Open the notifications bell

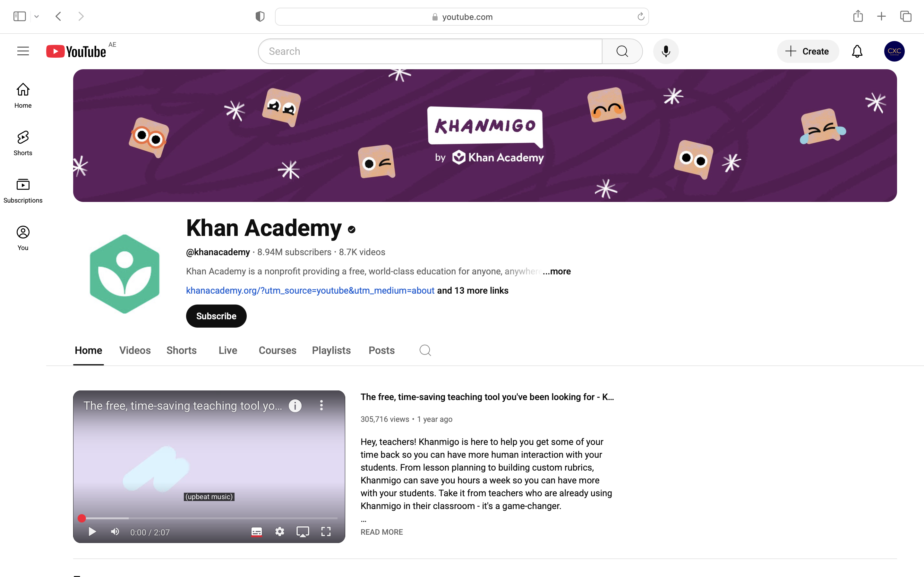(857, 51)
